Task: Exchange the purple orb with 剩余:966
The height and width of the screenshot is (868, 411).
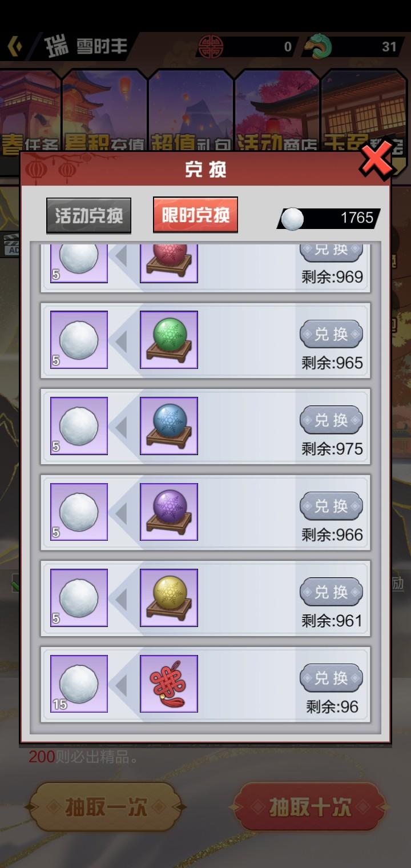Action: (x=331, y=506)
